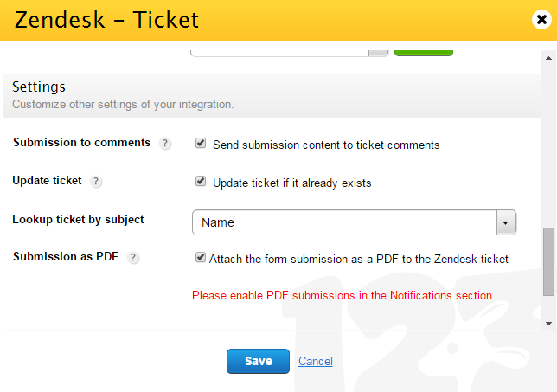Click the green button above Settings
The image size is (557, 392).
point(424,53)
